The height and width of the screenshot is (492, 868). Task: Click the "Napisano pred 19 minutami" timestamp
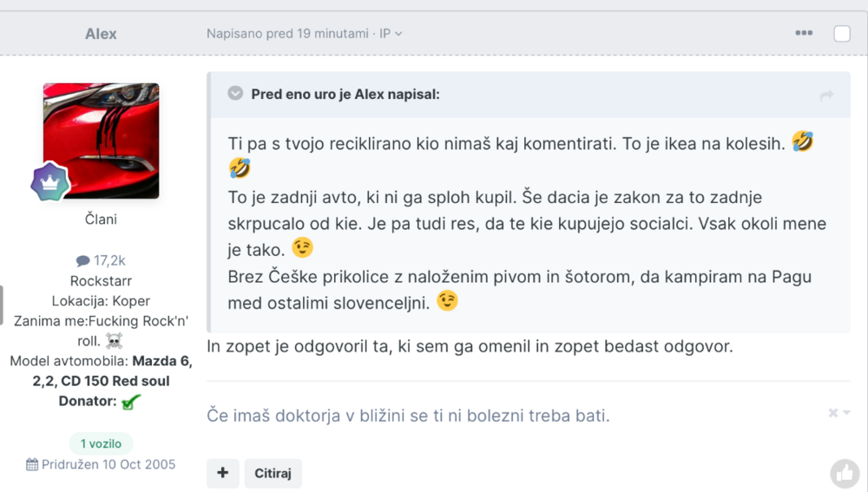[287, 34]
